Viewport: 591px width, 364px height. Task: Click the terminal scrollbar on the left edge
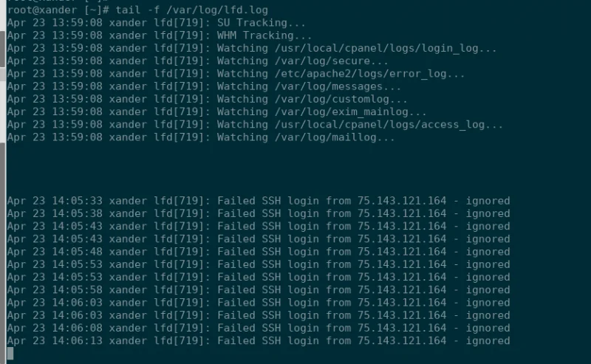(x=3, y=111)
